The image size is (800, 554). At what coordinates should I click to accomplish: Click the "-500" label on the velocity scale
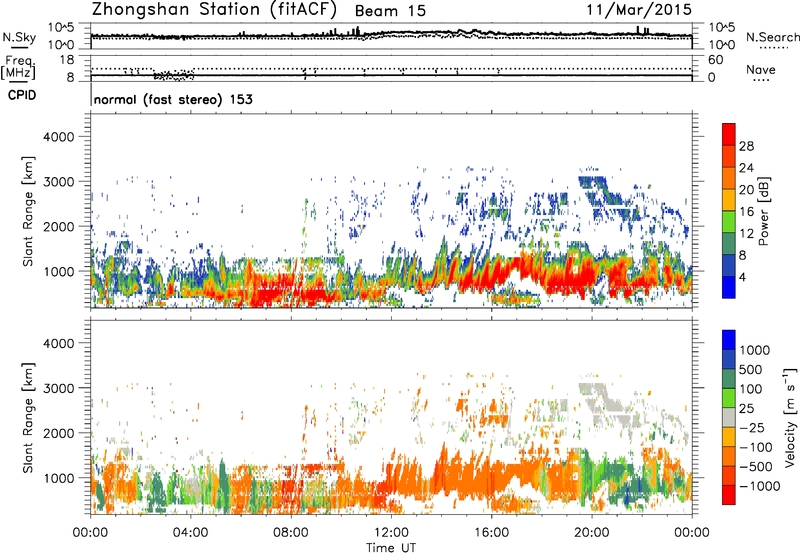click(x=756, y=467)
